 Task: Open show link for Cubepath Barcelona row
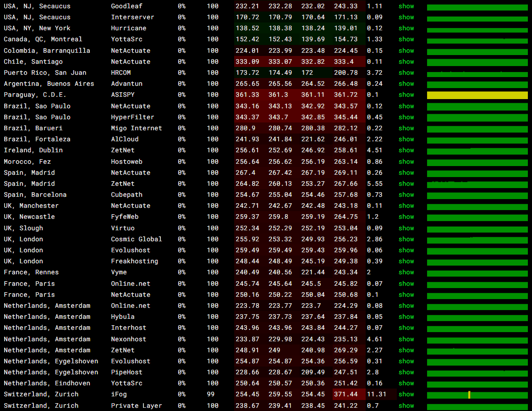(406, 194)
